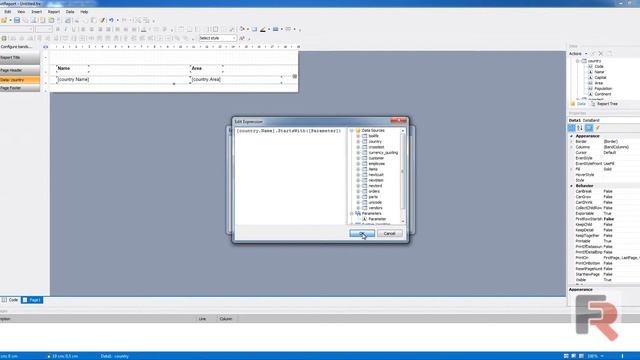Expand the crosstest data source

pos(358,147)
